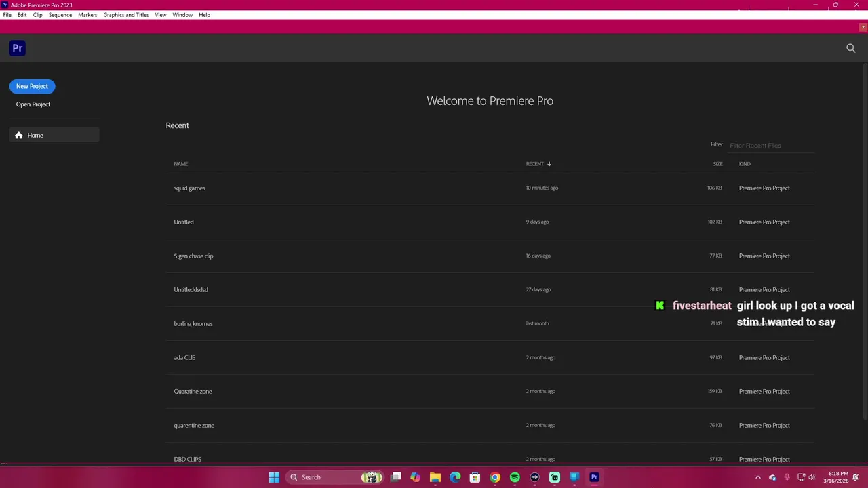Sort by the KIND column header
The height and width of the screenshot is (488, 868).
coord(745,164)
